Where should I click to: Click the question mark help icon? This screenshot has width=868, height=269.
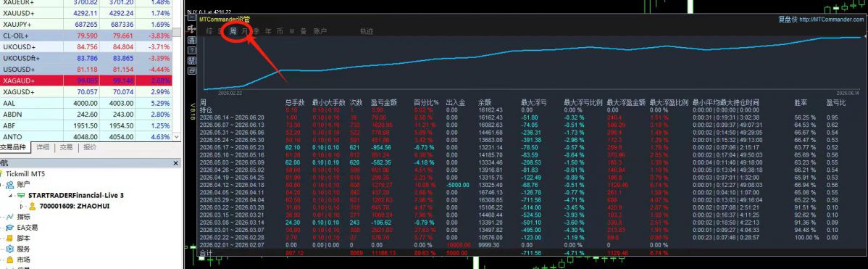click(x=191, y=50)
